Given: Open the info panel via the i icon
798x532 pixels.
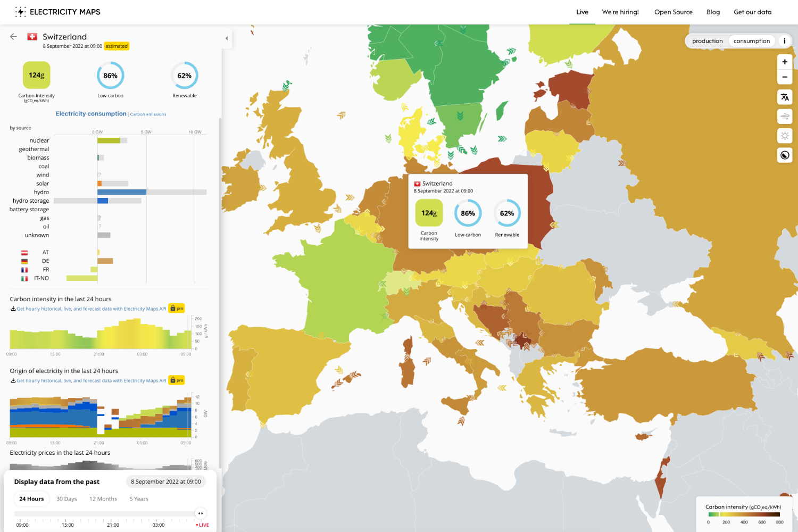Looking at the screenshot, I should coord(784,41).
